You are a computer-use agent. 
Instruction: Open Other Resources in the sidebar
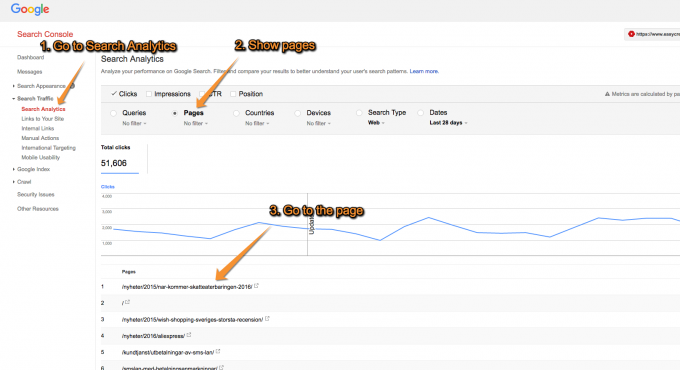tap(38, 209)
